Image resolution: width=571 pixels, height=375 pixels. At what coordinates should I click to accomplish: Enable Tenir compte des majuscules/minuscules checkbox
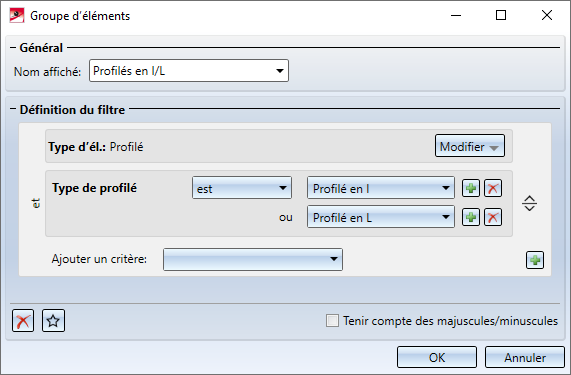point(332,321)
